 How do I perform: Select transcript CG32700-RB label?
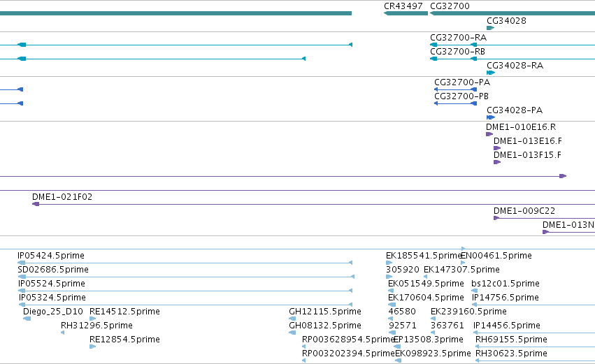click(x=457, y=52)
